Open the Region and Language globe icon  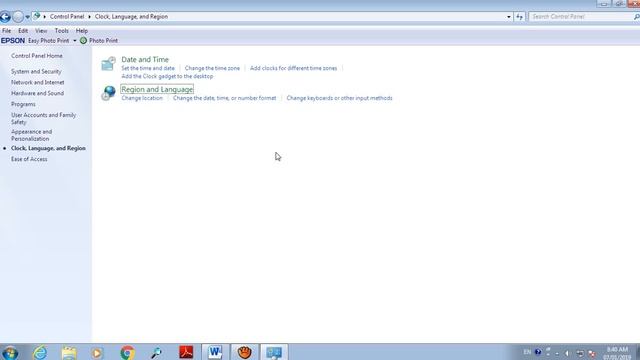tap(108, 93)
